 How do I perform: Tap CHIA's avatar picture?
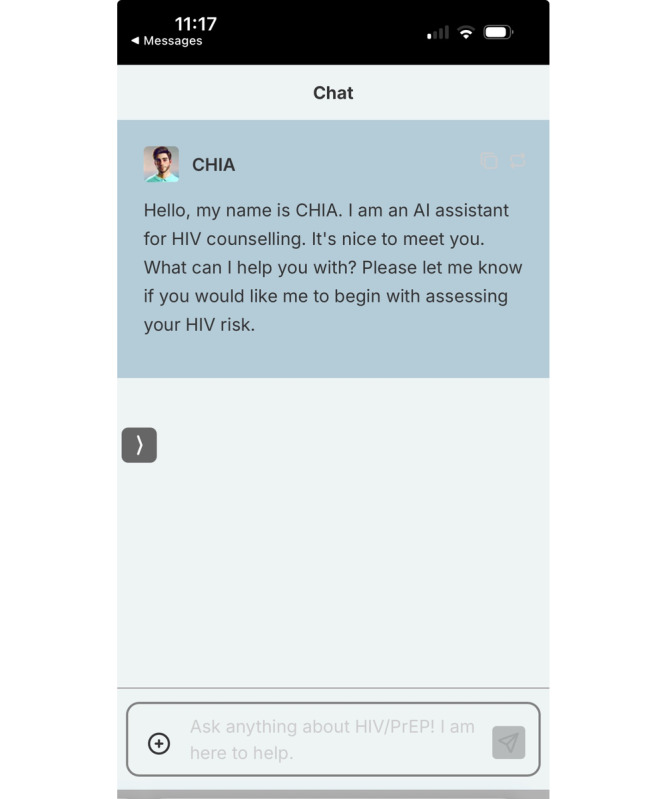161,164
